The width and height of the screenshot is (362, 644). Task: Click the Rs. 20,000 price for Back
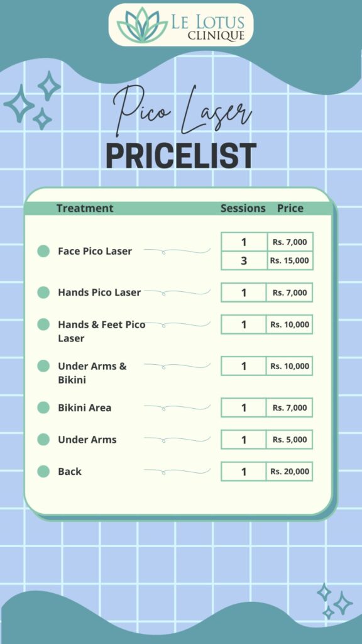pyautogui.click(x=289, y=472)
